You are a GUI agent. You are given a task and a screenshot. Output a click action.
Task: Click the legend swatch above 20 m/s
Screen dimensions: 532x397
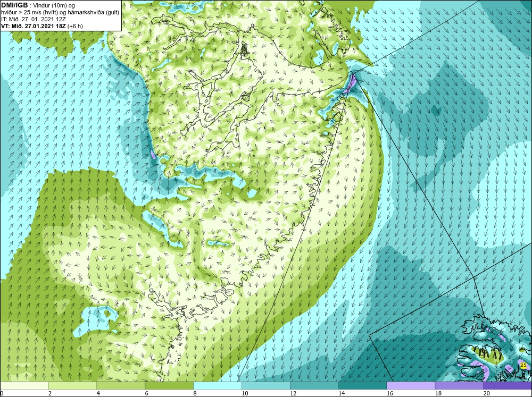(508, 386)
